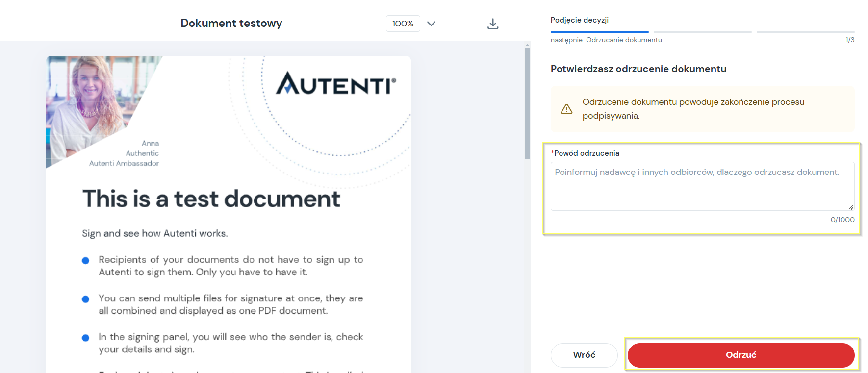
Task: Click the third grey progress step bar
Action: [805, 32]
